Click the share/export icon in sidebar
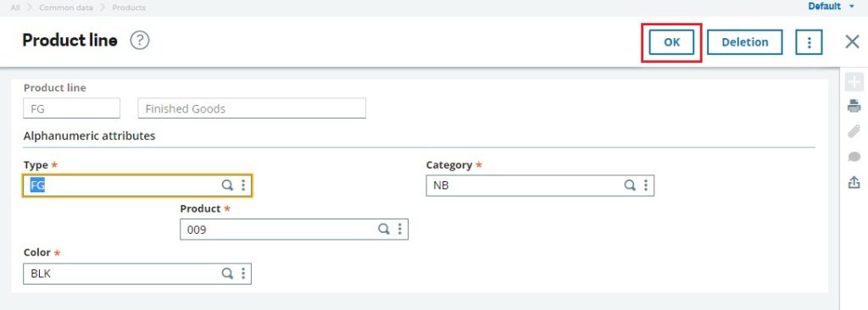 pos(854,181)
